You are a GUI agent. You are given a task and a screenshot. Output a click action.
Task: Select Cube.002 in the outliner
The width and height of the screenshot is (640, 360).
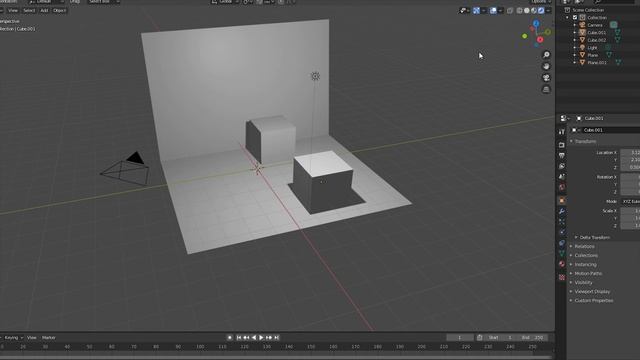coord(596,40)
